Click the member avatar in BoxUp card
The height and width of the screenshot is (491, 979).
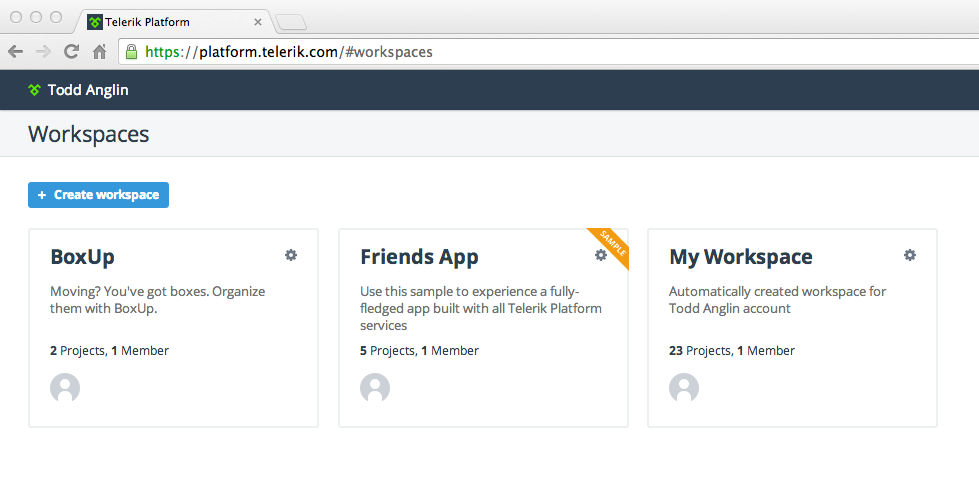coord(65,388)
